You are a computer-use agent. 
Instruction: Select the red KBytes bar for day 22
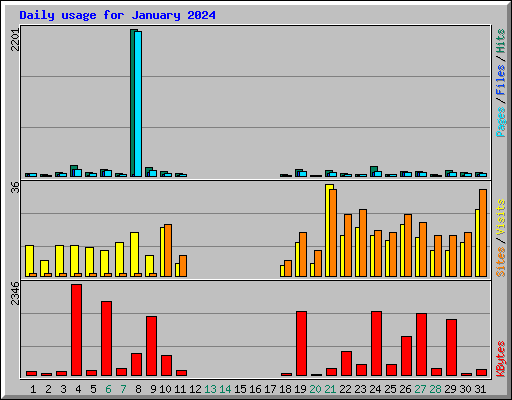(x=346, y=363)
